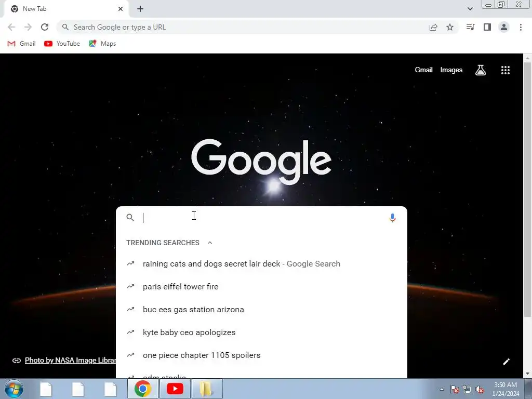Select 'kyte baby ceo apologizes' suggestion
532x399 pixels.
click(x=261, y=332)
